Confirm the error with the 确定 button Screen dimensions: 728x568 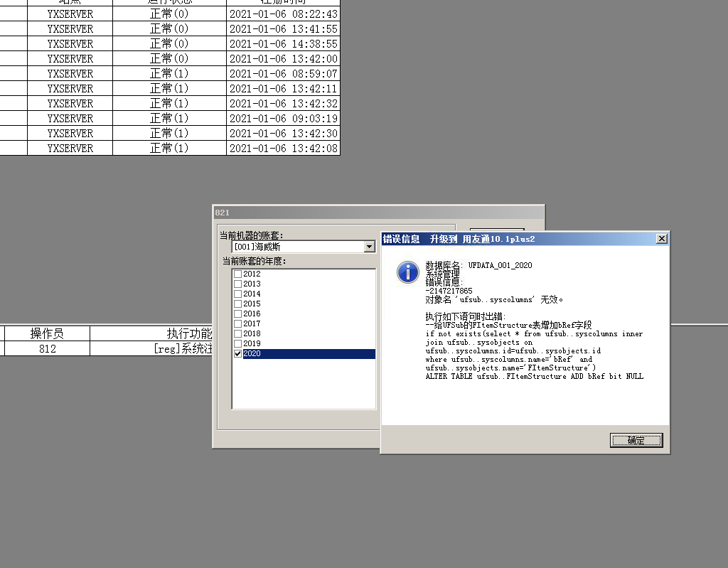pos(636,440)
